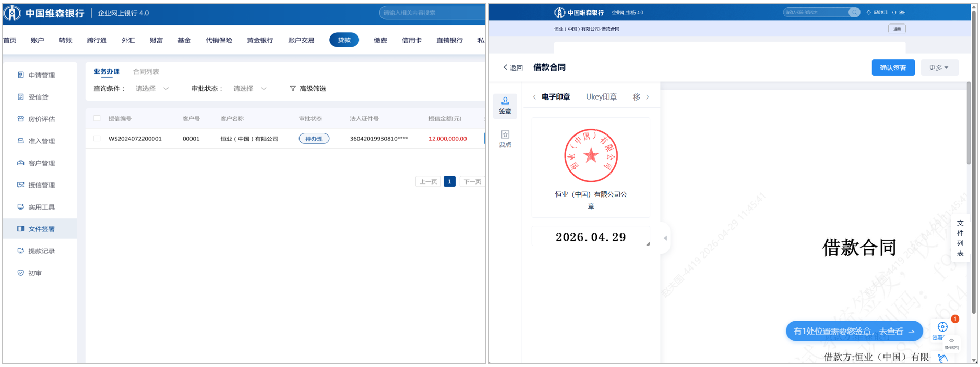
Task: Click the search magnifier icon in right header
Action: pos(854,13)
